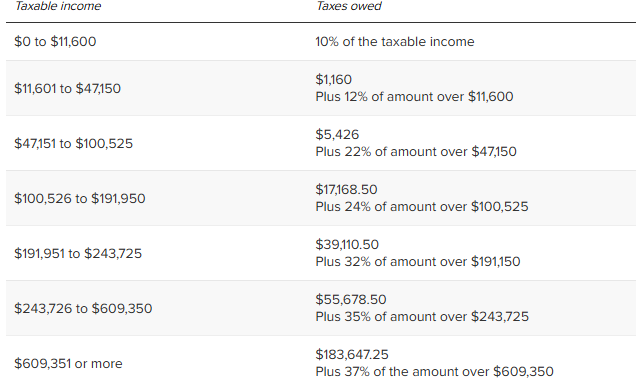Click the '$47,151 to $100,525' bracket

click(74, 143)
